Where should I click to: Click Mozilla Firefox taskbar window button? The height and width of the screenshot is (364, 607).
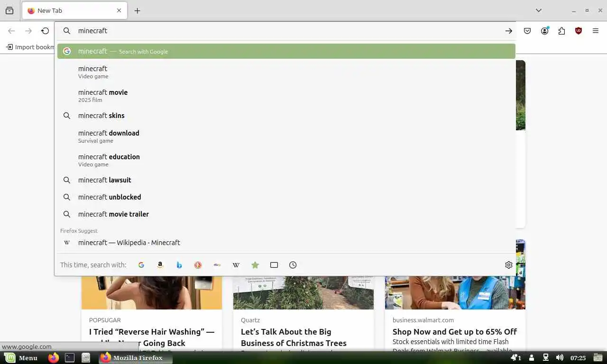[x=136, y=358]
